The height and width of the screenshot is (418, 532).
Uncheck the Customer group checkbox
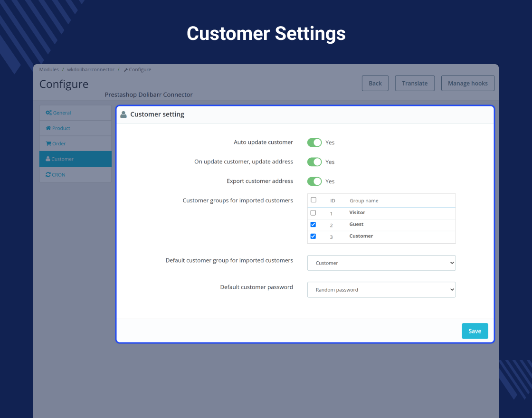(x=313, y=236)
